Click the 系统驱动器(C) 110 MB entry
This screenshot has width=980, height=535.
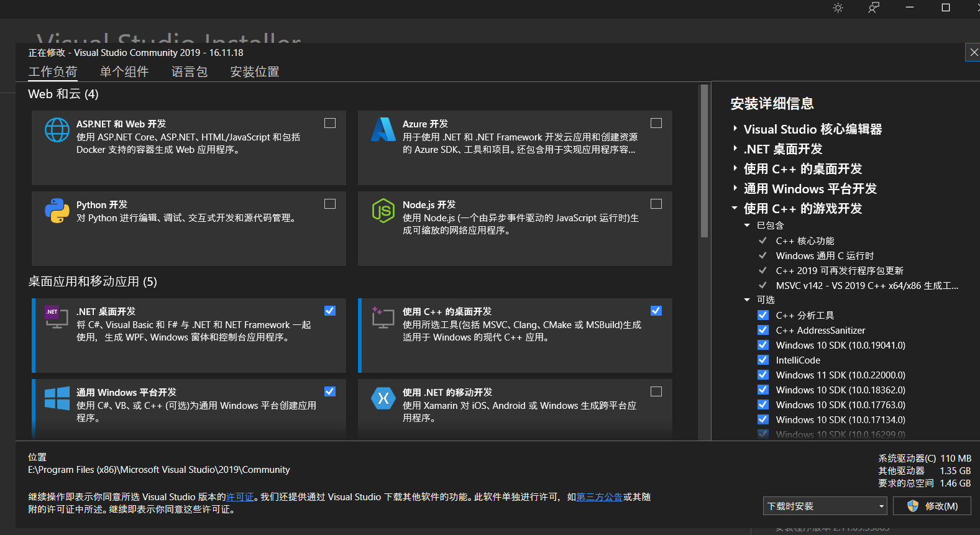(x=924, y=458)
